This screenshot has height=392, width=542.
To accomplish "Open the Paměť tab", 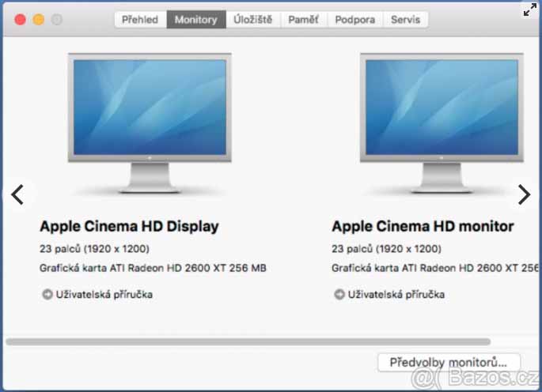I will 303,20.
